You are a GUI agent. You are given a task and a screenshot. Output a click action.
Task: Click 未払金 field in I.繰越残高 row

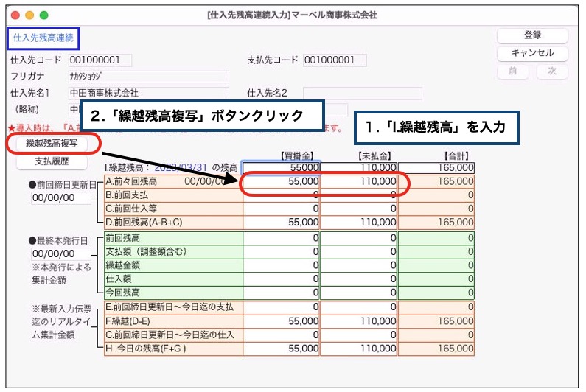[359, 168]
